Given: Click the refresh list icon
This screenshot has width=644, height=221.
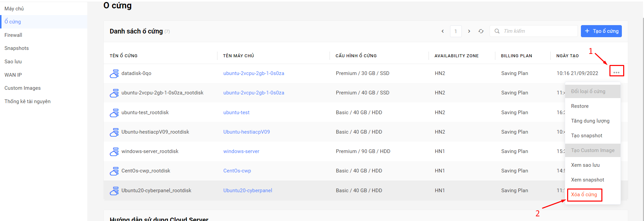Looking at the screenshot, I should [x=481, y=31].
